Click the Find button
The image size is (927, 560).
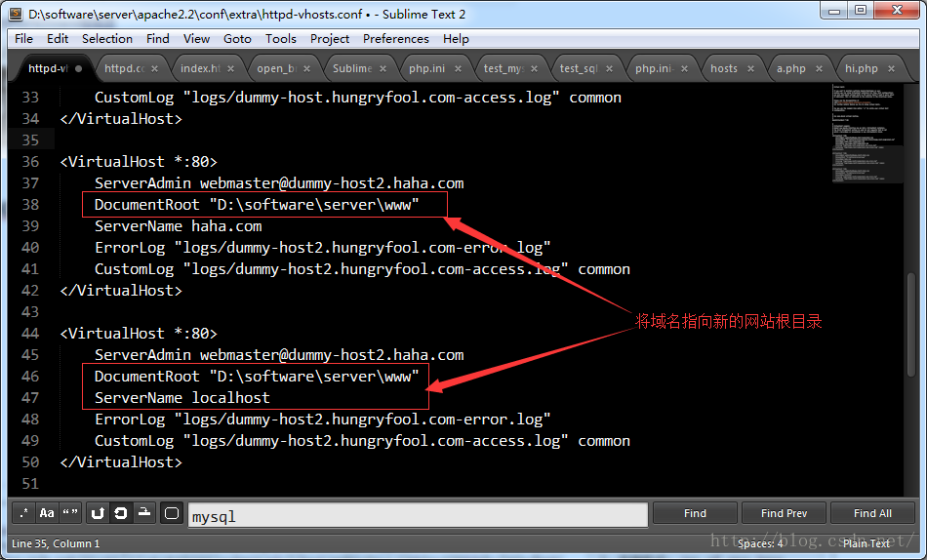coord(695,513)
